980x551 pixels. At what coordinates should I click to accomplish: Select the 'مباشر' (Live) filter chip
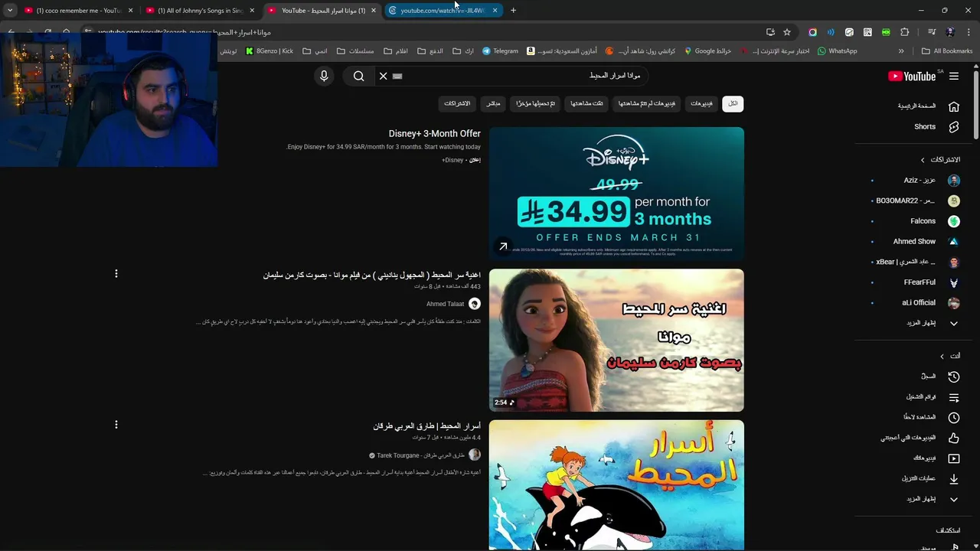[493, 103]
